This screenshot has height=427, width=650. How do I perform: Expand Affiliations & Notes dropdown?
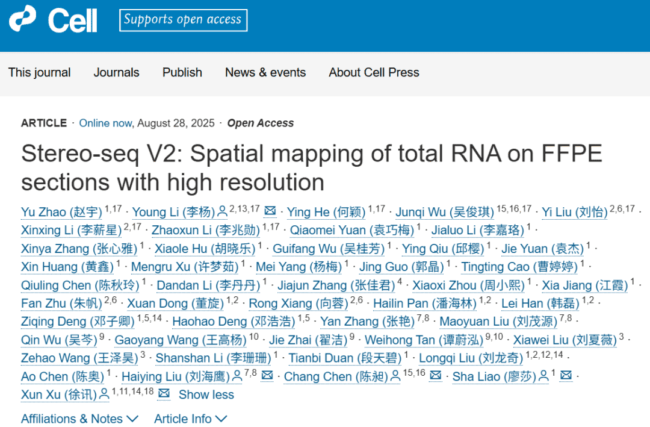pyautogui.click(x=72, y=418)
